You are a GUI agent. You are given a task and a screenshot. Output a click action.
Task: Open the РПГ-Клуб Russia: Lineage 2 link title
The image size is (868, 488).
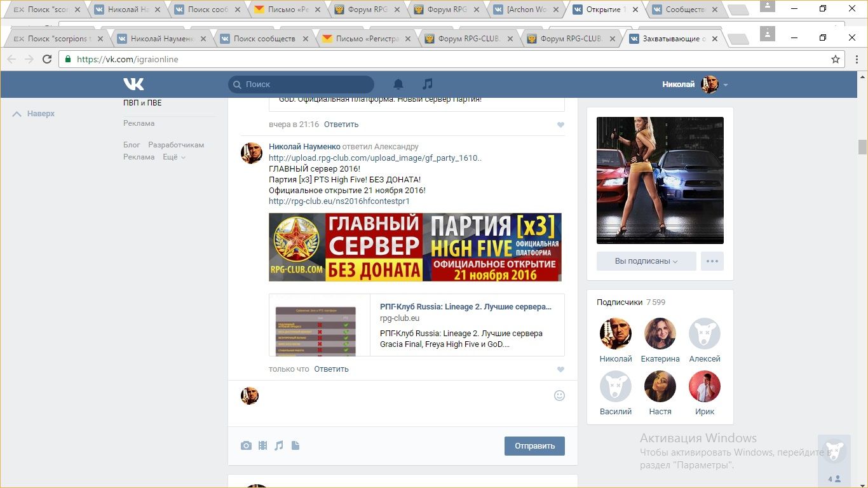[x=466, y=307]
